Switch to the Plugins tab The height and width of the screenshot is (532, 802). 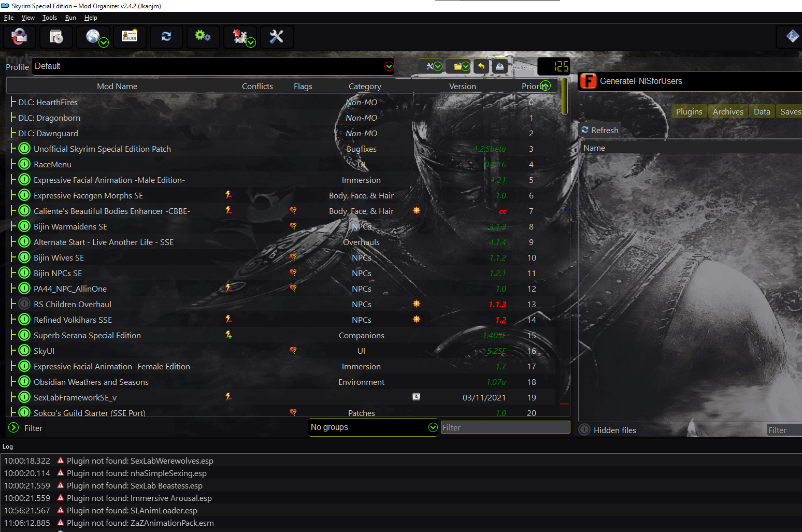[689, 111]
